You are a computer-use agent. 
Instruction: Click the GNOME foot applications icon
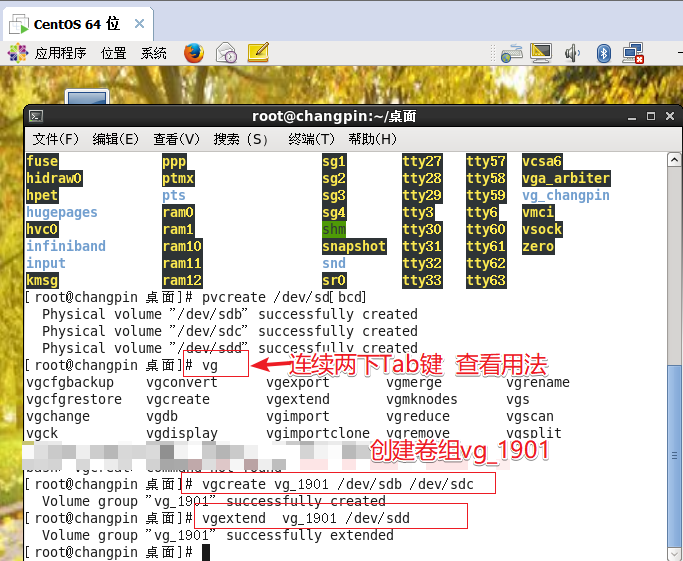pyautogui.click(x=18, y=53)
